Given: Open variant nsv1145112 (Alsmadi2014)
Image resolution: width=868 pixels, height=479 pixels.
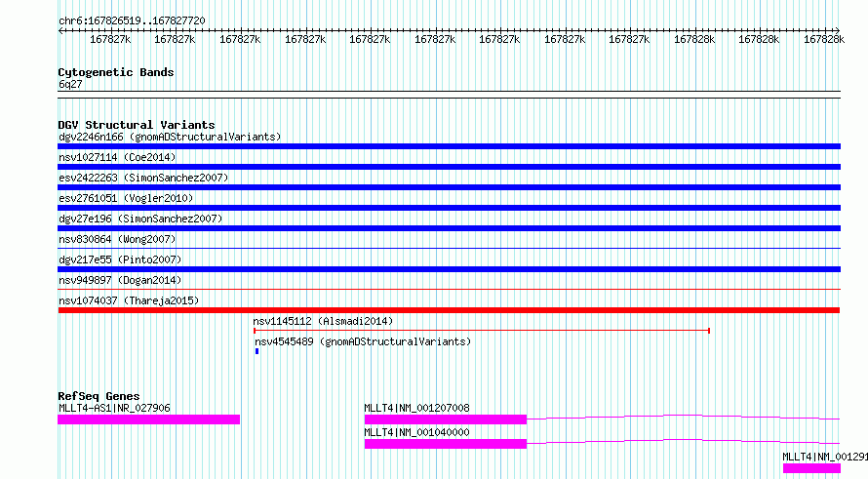Looking at the screenshot, I should coord(323,321).
